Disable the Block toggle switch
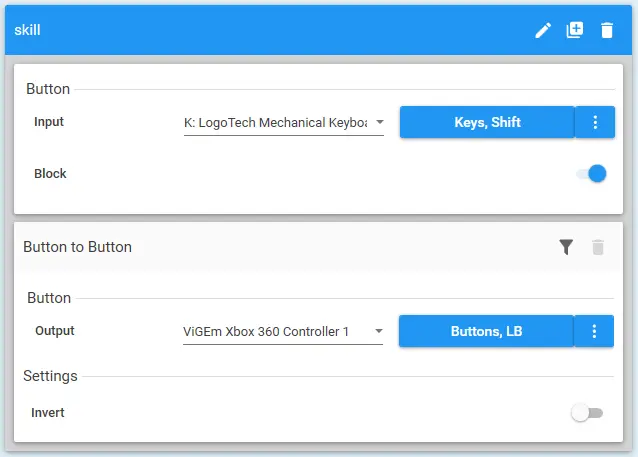 pos(591,174)
